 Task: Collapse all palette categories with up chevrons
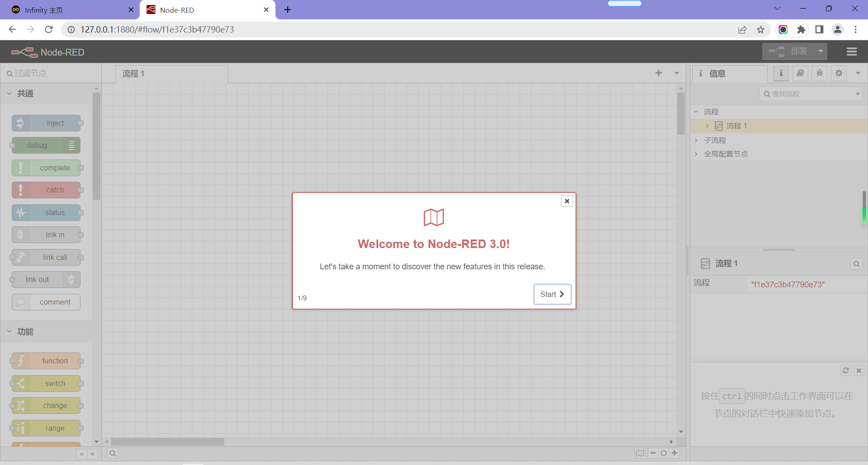pyautogui.click(x=82, y=454)
